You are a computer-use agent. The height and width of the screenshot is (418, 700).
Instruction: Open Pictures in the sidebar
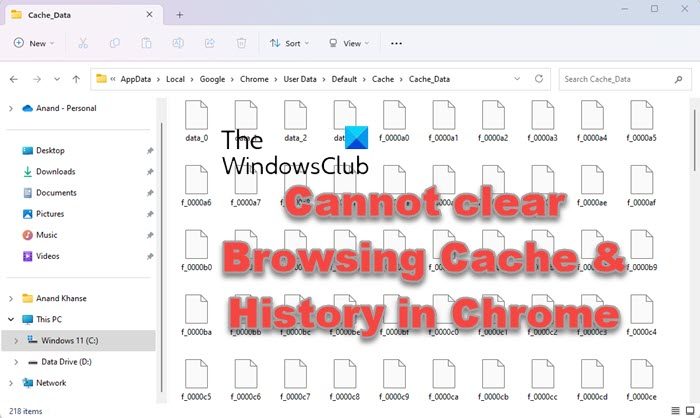[50, 214]
